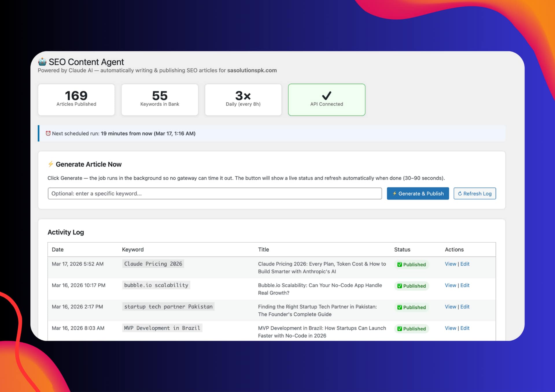This screenshot has height=392, width=555.
Task: Click the API Connected checkmark icon
Action: (x=327, y=96)
